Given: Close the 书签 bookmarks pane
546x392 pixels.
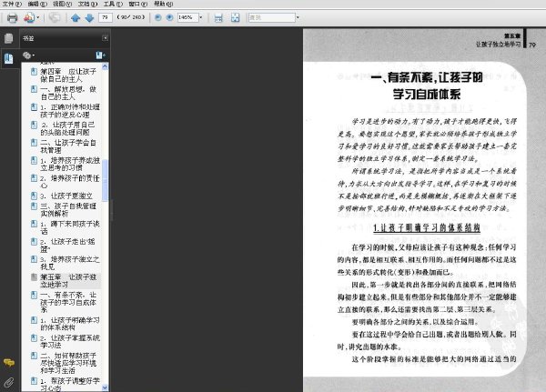Looking at the screenshot, I should coord(105,38).
